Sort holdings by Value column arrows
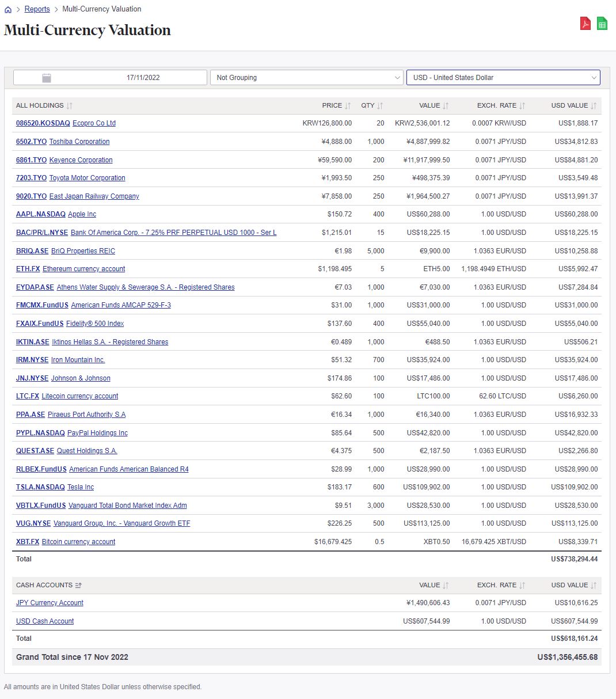 [446, 106]
